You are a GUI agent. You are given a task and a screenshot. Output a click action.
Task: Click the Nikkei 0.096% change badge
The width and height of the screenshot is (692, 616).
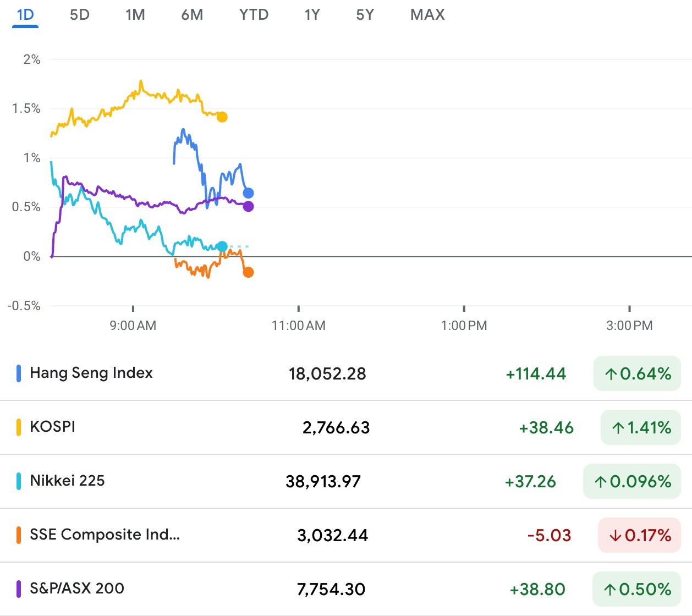pos(632,481)
